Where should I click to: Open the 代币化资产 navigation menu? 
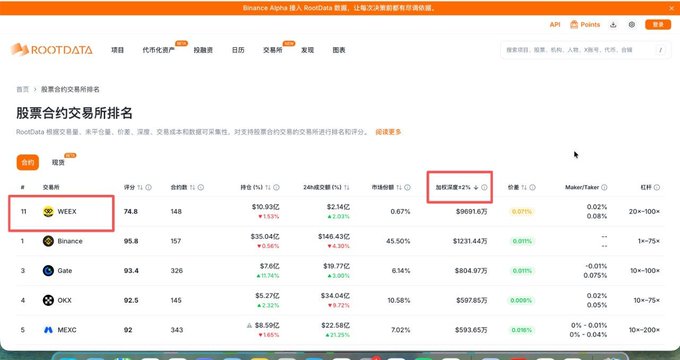pyautogui.click(x=158, y=50)
